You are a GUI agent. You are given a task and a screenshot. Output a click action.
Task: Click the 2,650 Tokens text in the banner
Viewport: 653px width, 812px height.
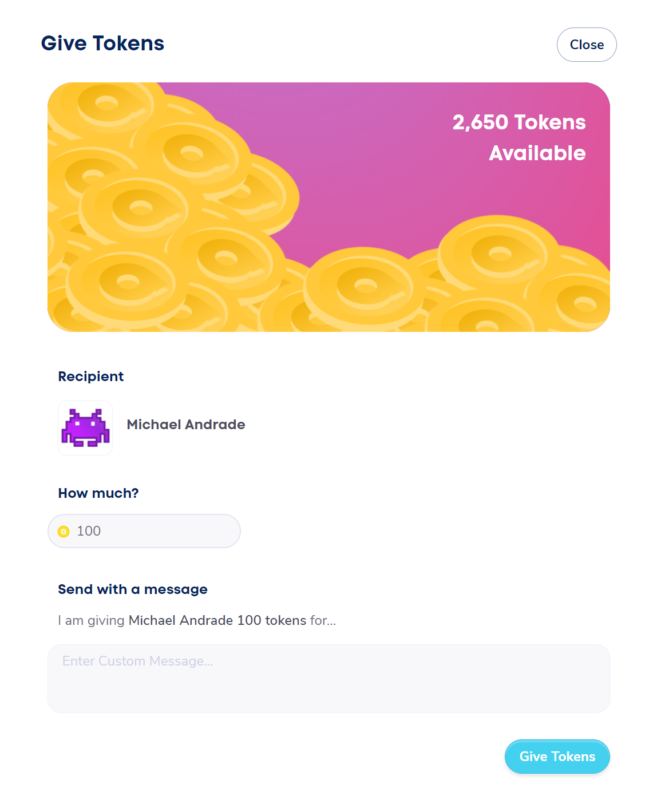pyautogui.click(x=519, y=122)
